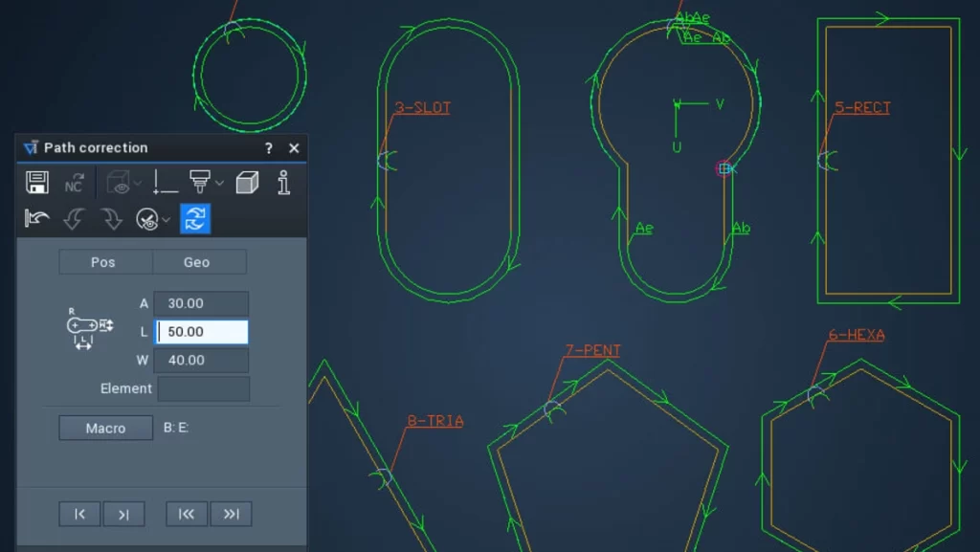Click the A value field showing 30.00

tap(201, 303)
